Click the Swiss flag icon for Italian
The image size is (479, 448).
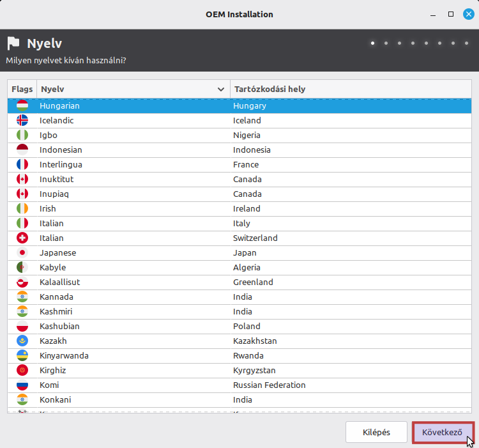coord(22,238)
